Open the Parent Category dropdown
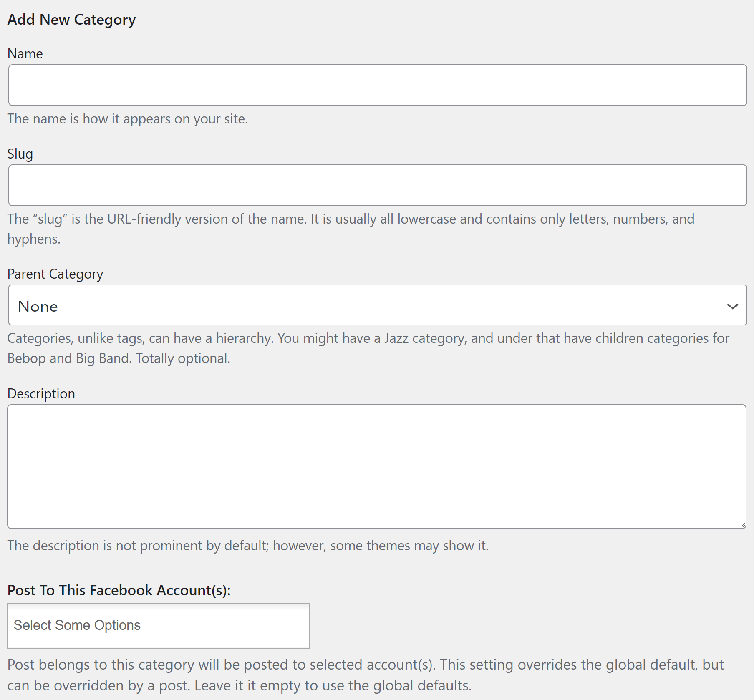 click(x=377, y=305)
